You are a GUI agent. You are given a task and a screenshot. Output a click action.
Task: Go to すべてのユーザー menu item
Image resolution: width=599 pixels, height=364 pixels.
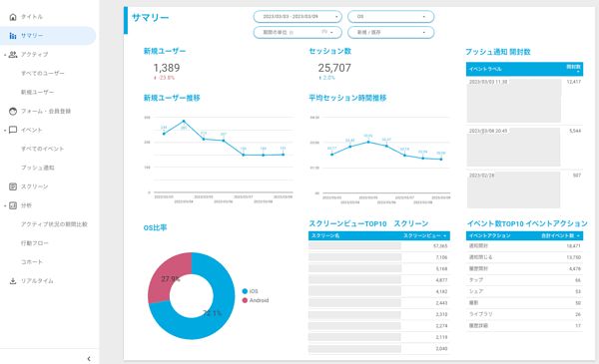point(43,73)
